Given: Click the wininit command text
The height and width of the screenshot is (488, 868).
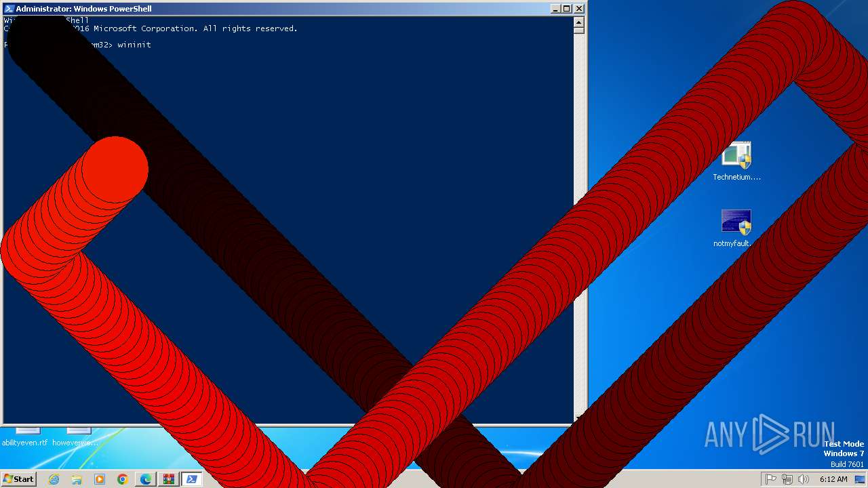Looking at the screenshot, I should tap(134, 45).
